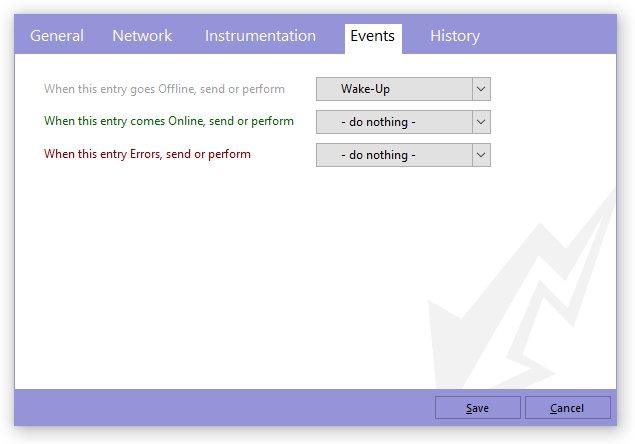The width and height of the screenshot is (635, 444).
Task: Click the Errors dropdown chevron arrow
Action: (x=481, y=155)
